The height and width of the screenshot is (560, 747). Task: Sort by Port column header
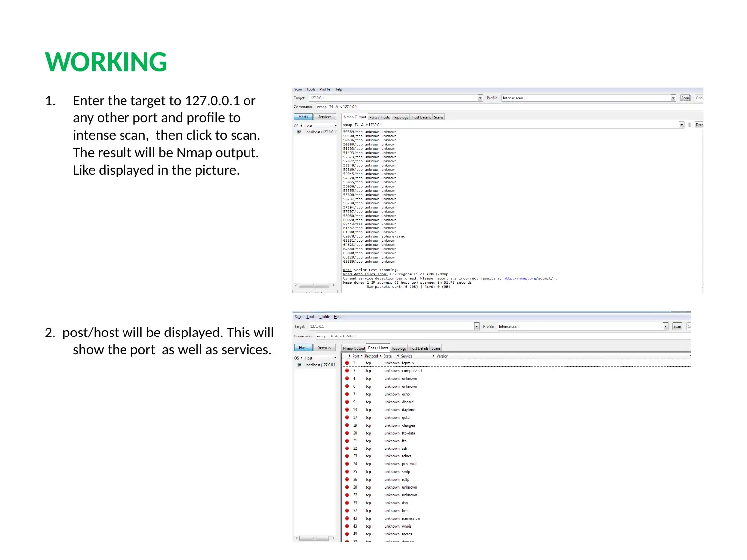click(355, 356)
